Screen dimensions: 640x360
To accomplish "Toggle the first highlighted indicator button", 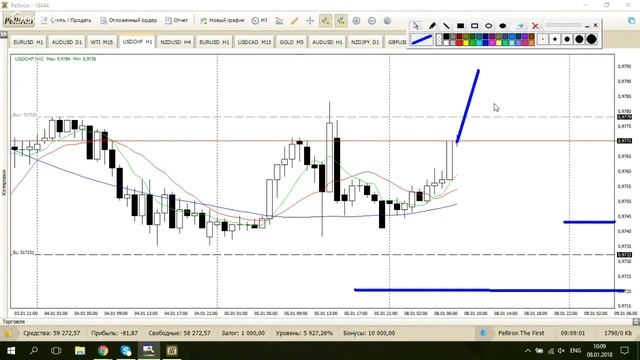I will 325,20.
